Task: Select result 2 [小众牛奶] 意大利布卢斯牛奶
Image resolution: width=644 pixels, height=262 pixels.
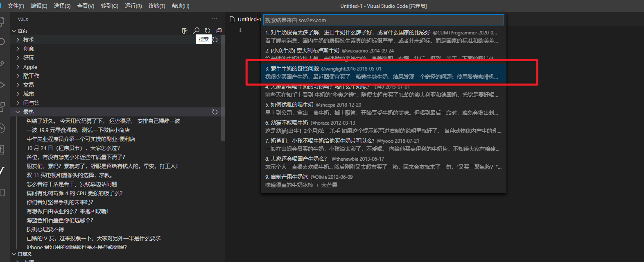Action: (384, 54)
